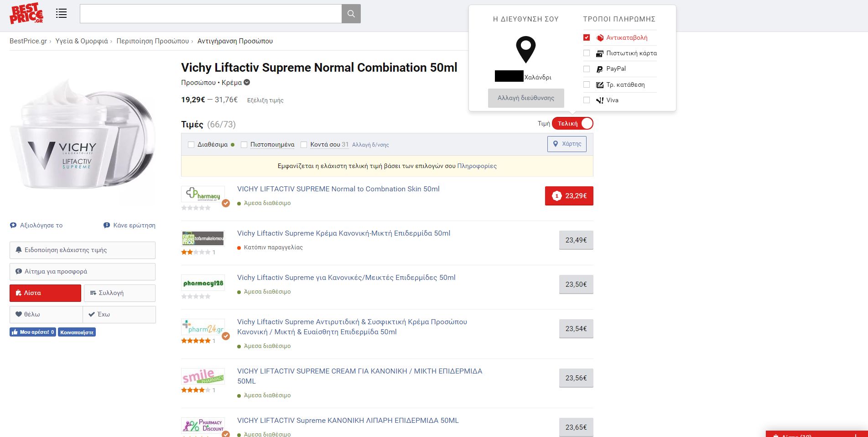The image size is (868, 437).
Task: Expand the Προσώπου • Κρέμα details chevron
Action: [x=247, y=83]
